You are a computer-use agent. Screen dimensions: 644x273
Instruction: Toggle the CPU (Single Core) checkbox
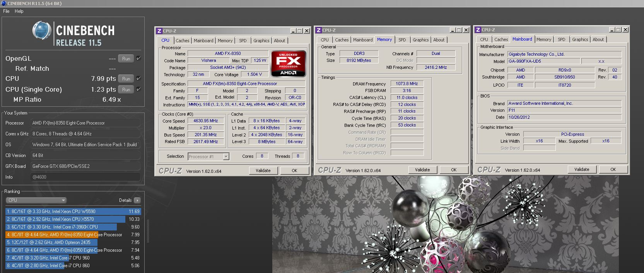[138, 89]
